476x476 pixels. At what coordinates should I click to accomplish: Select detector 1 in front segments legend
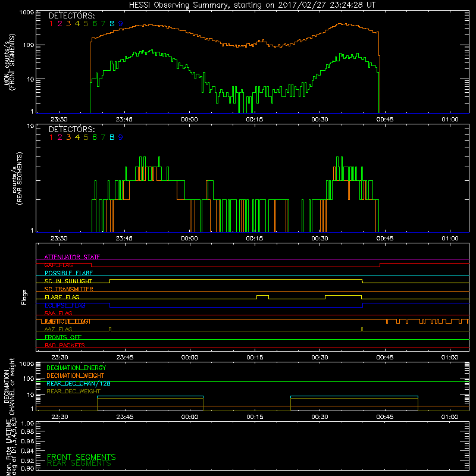click(51, 24)
